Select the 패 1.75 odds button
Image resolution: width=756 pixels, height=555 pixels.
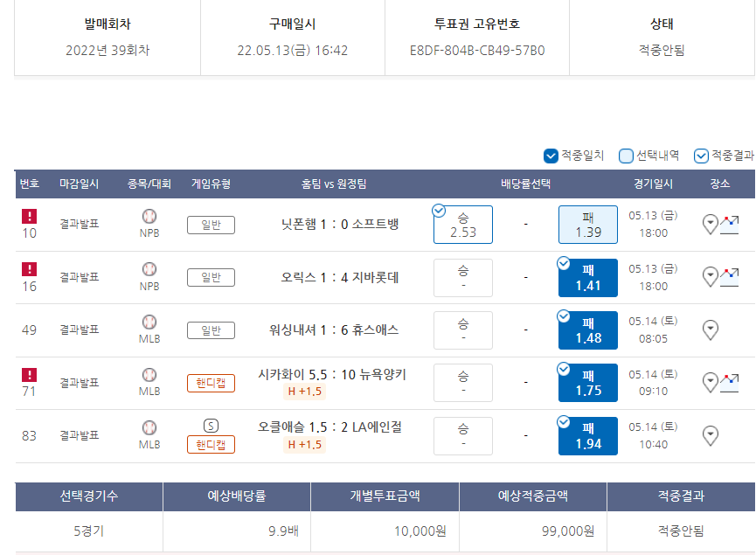pos(587,383)
